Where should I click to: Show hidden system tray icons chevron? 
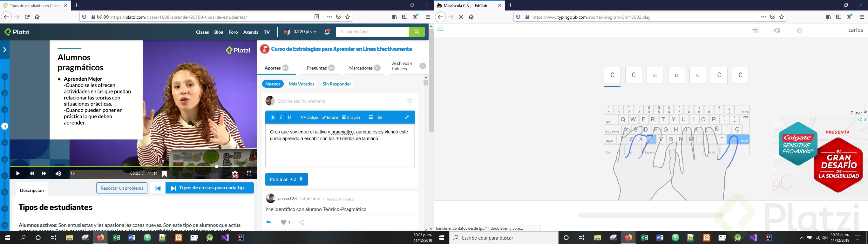tap(802, 238)
